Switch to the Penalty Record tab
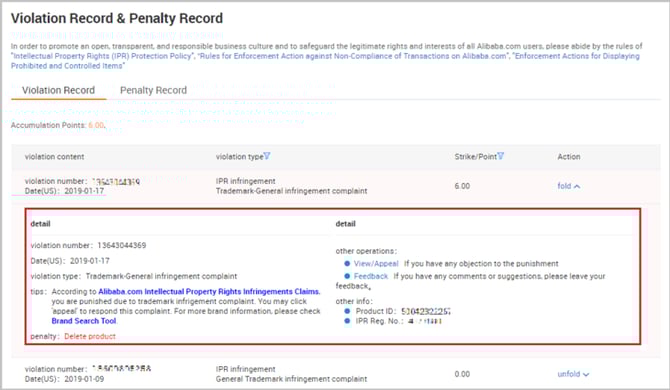Image resolution: width=670 pixels, height=390 pixels. [153, 91]
